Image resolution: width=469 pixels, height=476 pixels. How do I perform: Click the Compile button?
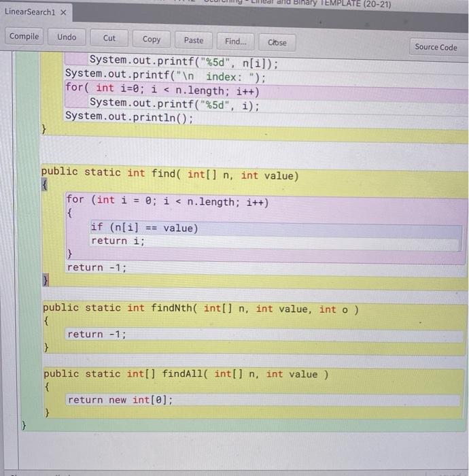tap(24, 37)
